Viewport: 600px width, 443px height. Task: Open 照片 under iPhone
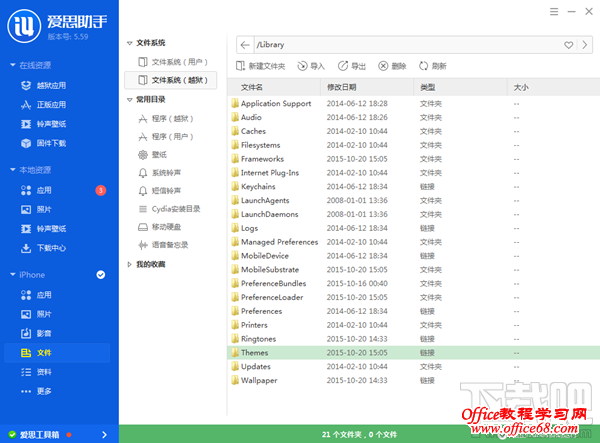36,314
